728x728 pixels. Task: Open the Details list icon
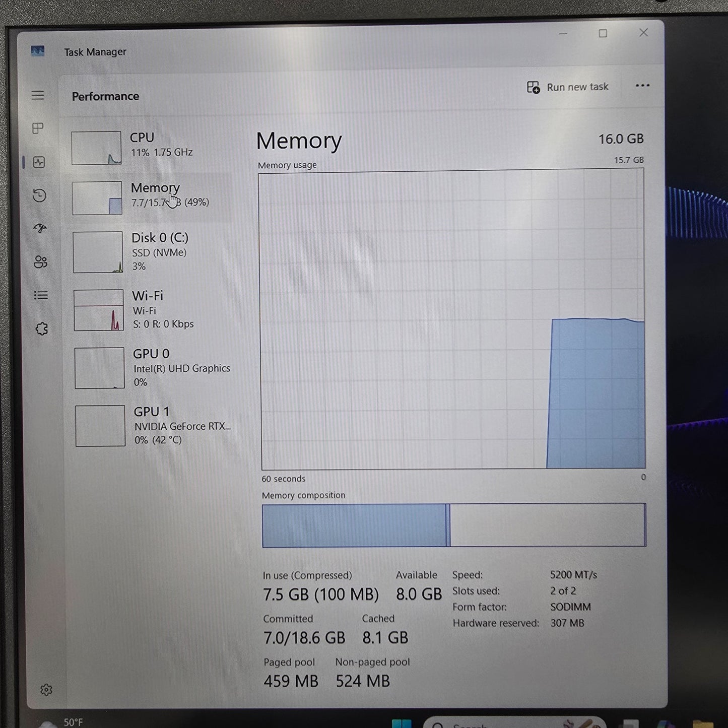click(41, 295)
